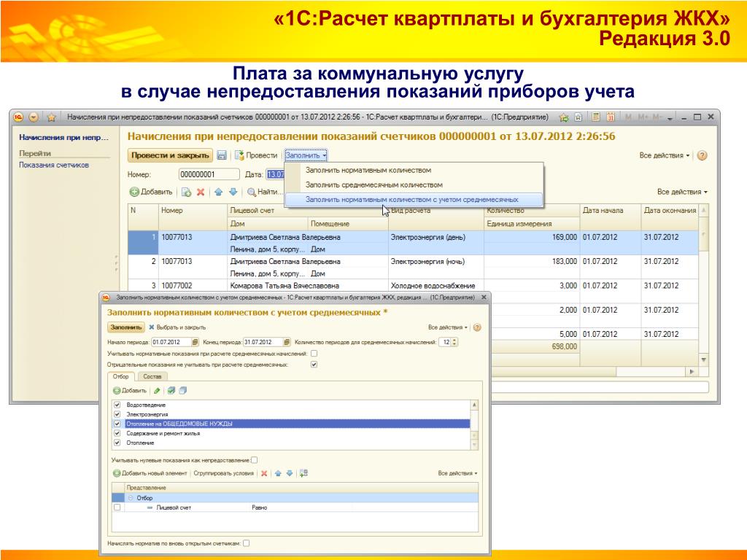Click the green Добавить plus in main table toolbar
The image size is (747, 560).
pos(134,192)
